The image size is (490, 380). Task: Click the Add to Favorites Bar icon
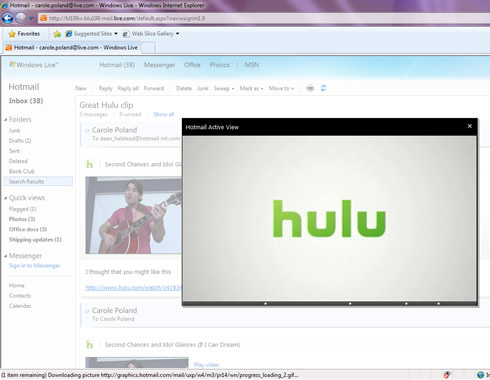pos(57,34)
